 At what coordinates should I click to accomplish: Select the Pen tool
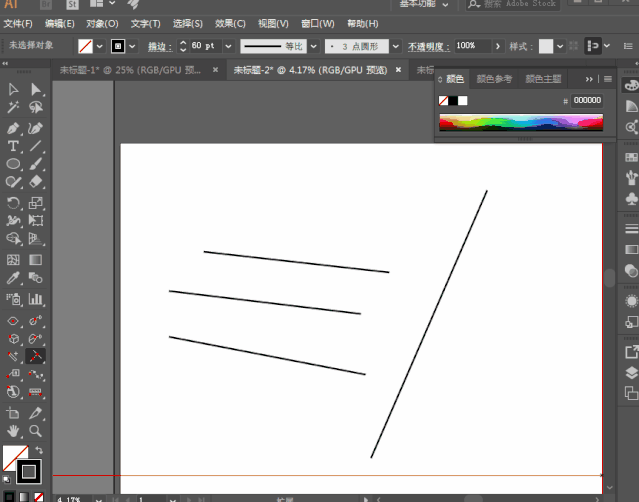[x=13, y=128]
